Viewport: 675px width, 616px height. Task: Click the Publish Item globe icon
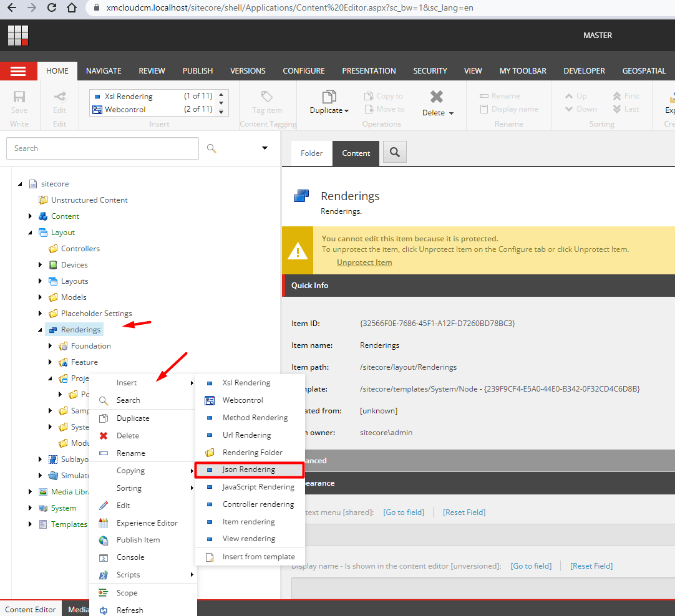[104, 540]
